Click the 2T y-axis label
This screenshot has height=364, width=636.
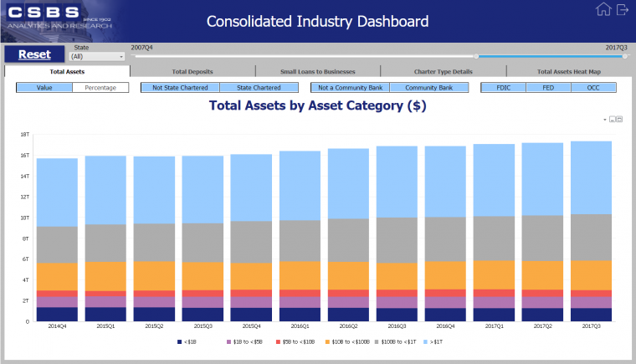coord(26,300)
